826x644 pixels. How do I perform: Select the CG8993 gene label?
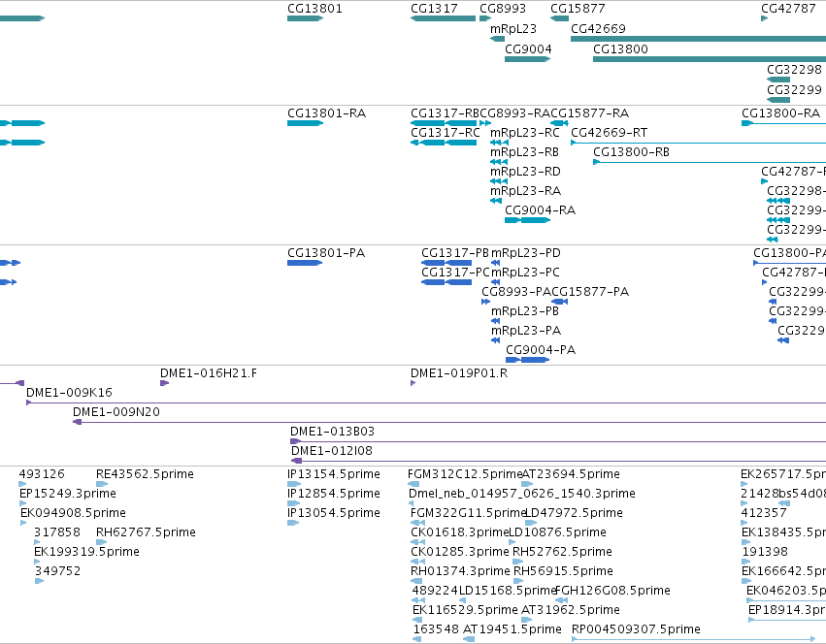click(503, 9)
